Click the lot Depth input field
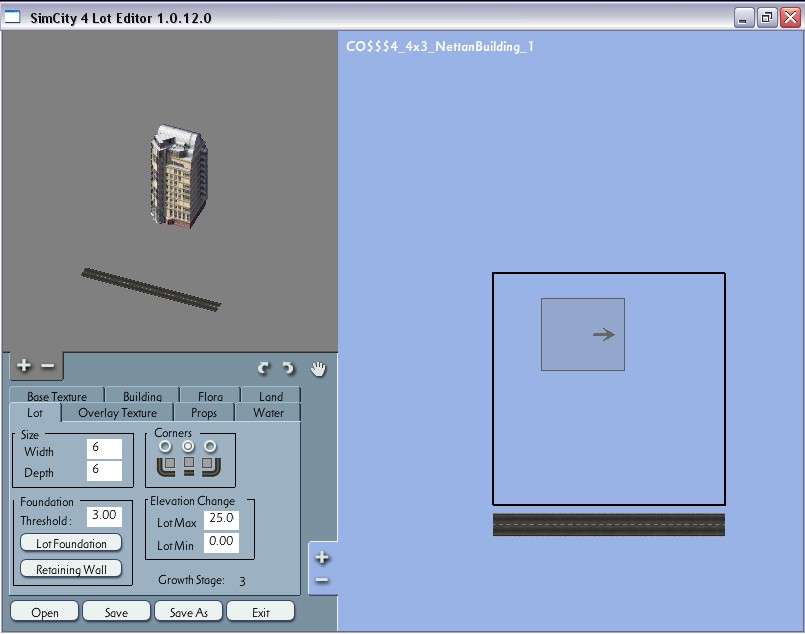This screenshot has height=634, width=805. click(104, 470)
